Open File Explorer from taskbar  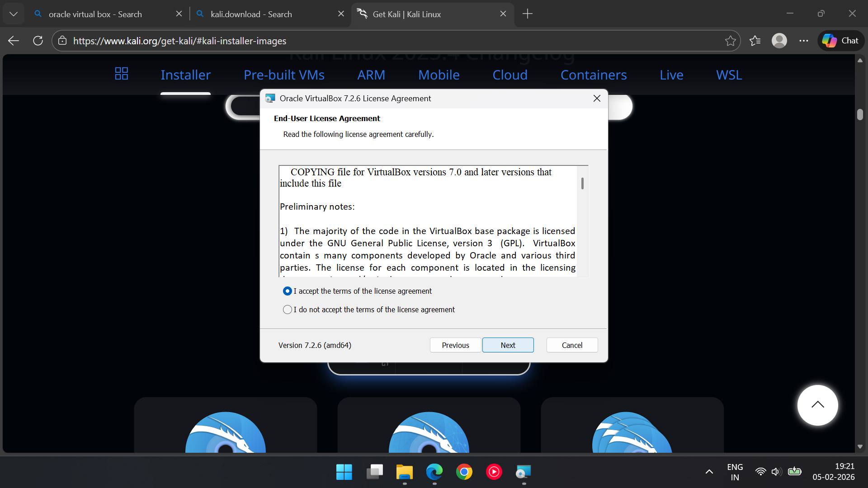(404, 472)
